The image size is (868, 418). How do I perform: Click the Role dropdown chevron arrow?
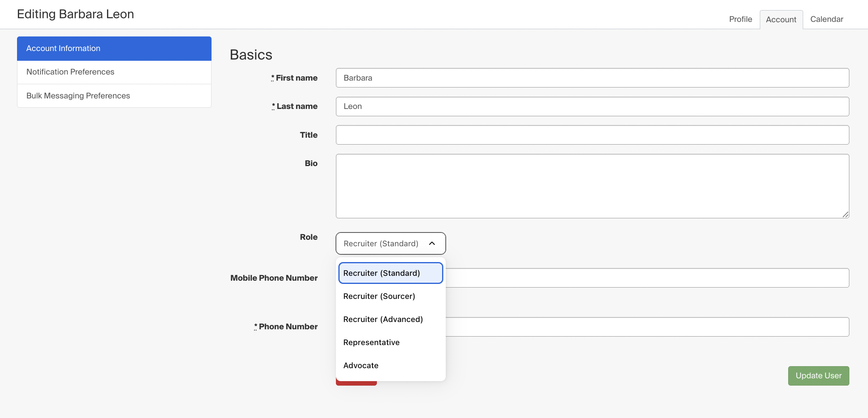432,243
